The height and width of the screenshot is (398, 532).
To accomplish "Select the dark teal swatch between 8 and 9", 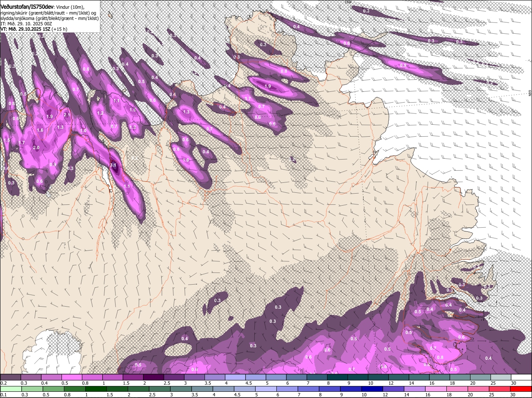I will tap(337, 377).
